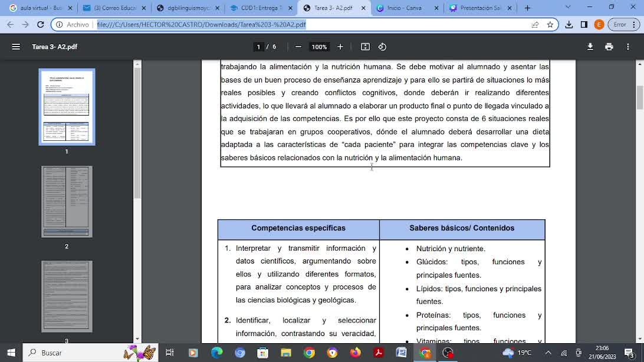
Task: Reload the current page
Action: coord(40,25)
